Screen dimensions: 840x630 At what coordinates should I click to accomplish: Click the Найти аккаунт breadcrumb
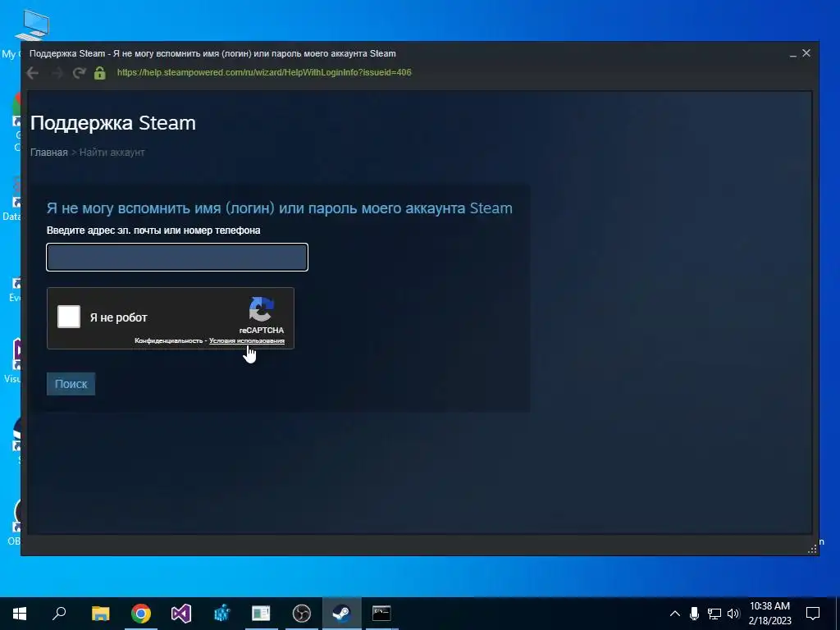coord(112,152)
